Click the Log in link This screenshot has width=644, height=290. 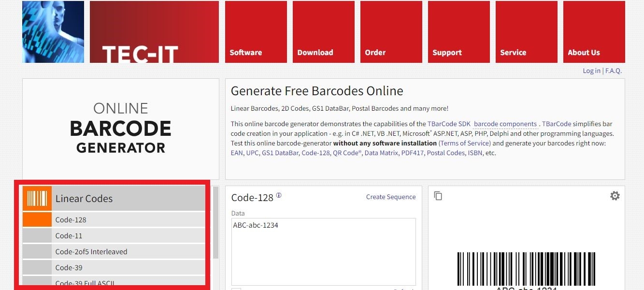[x=591, y=71]
